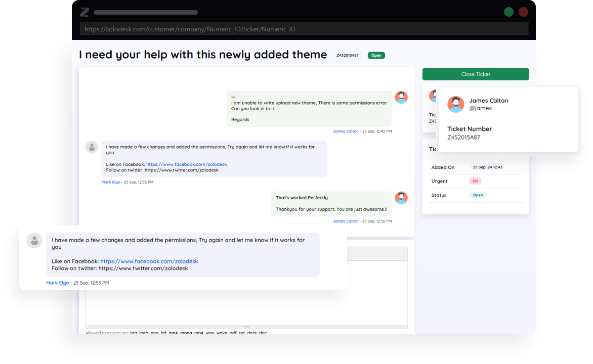Click the Zolodesk logo in the title bar
593x364 pixels.
tap(84, 12)
